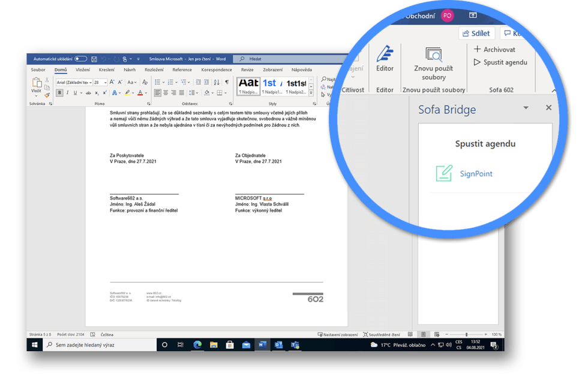
Task: Apply the blue Nadpis1 style thumbnail
Action: point(272,86)
